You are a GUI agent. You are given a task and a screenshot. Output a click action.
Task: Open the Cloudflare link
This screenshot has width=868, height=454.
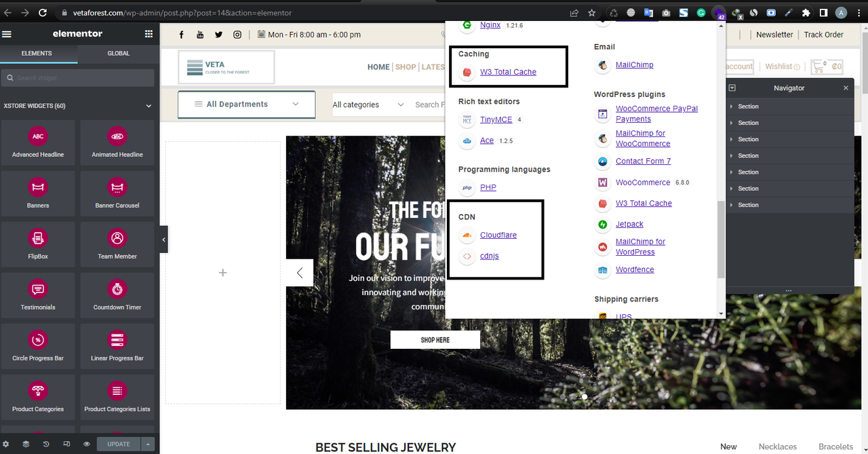click(x=498, y=235)
